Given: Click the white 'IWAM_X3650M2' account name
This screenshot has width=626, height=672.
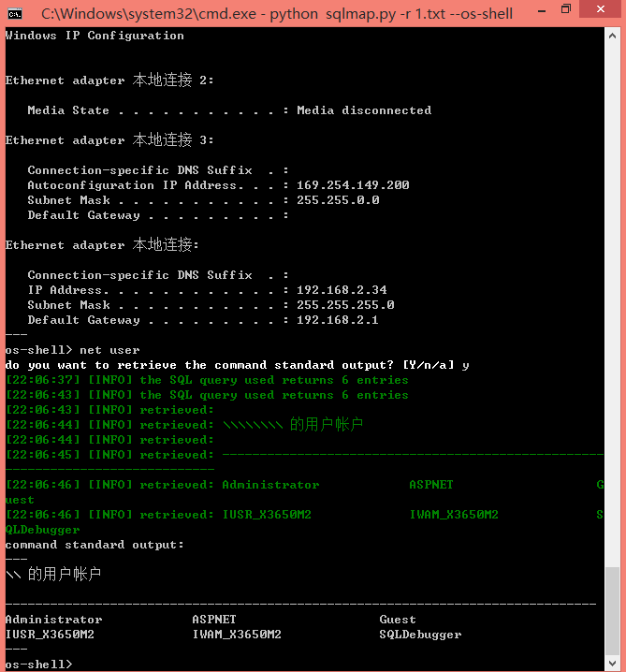Looking at the screenshot, I should pyautogui.click(x=237, y=635).
